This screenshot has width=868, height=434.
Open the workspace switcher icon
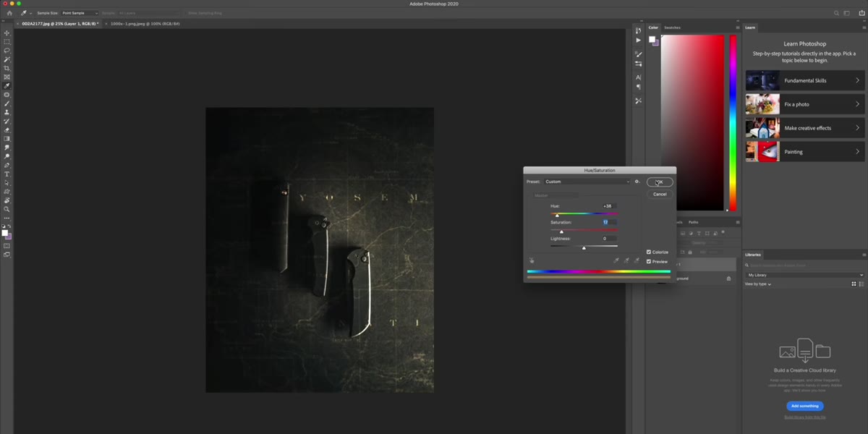pos(848,13)
